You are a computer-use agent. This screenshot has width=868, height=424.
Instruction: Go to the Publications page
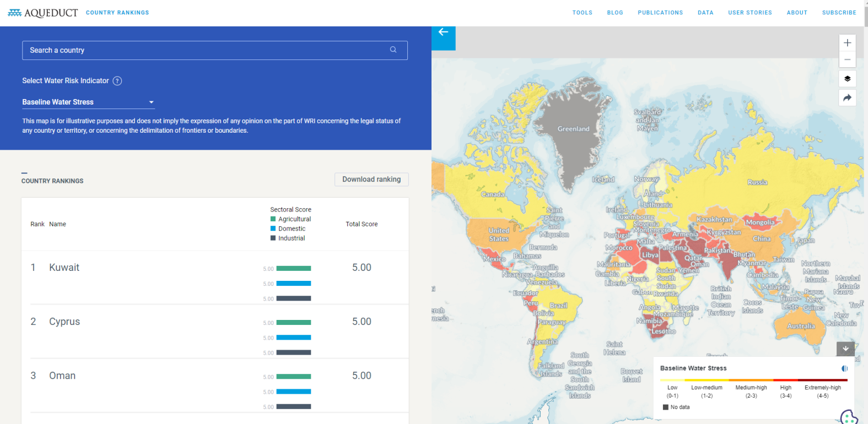coord(660,13)
